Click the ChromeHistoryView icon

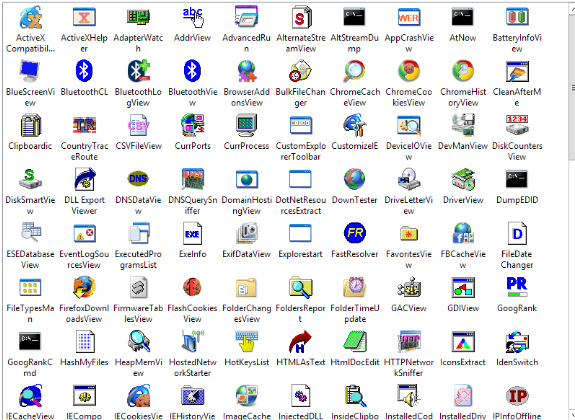tap(463, 71)
